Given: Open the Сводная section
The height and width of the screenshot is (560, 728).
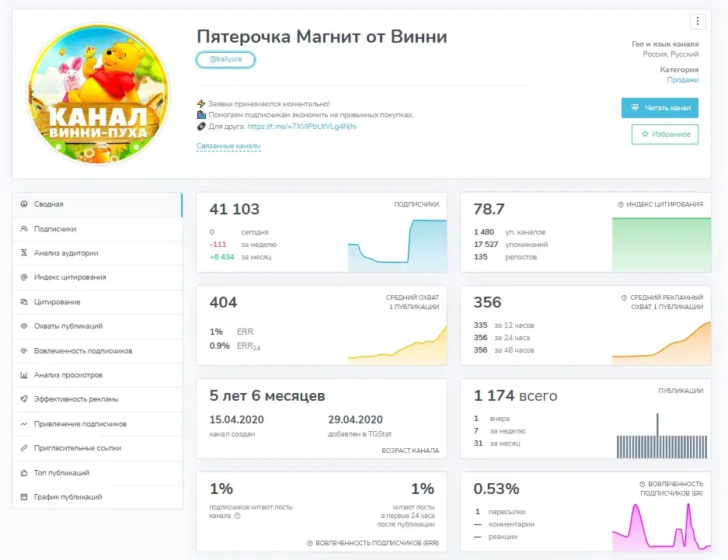Looking at the screenshot, I should click(97, 204).
